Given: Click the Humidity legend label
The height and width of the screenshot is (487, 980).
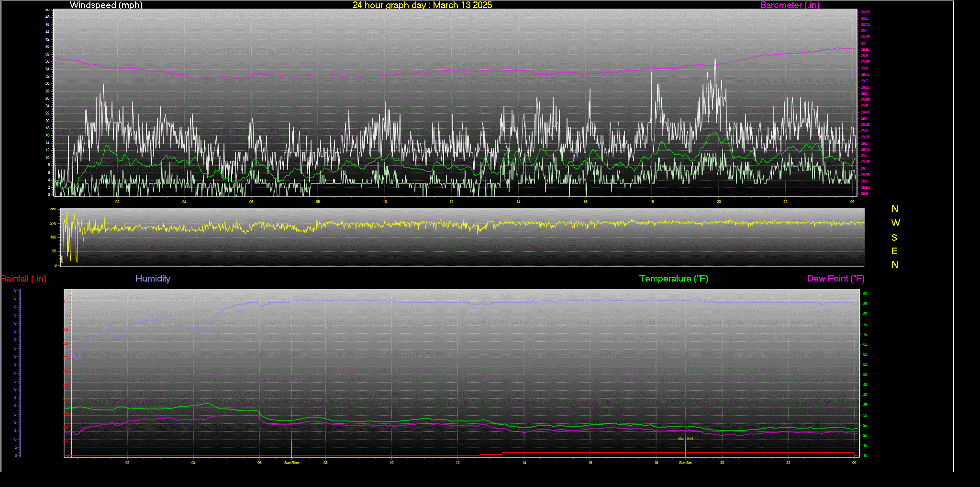Looking at the screenshot, I should point(153,279).
